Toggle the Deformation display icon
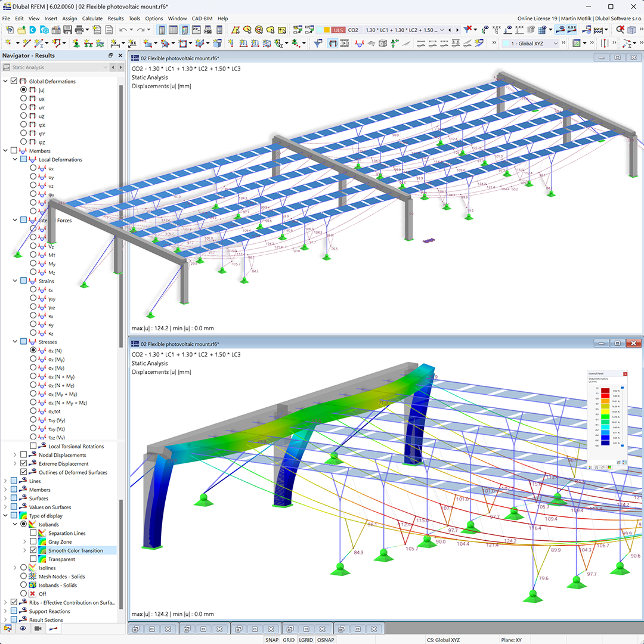 point(333,43)
